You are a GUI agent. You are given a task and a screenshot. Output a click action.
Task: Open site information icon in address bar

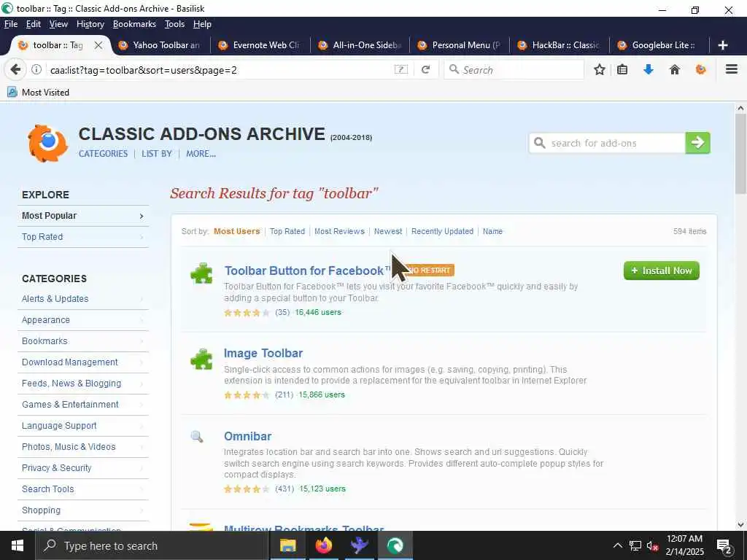36,70
